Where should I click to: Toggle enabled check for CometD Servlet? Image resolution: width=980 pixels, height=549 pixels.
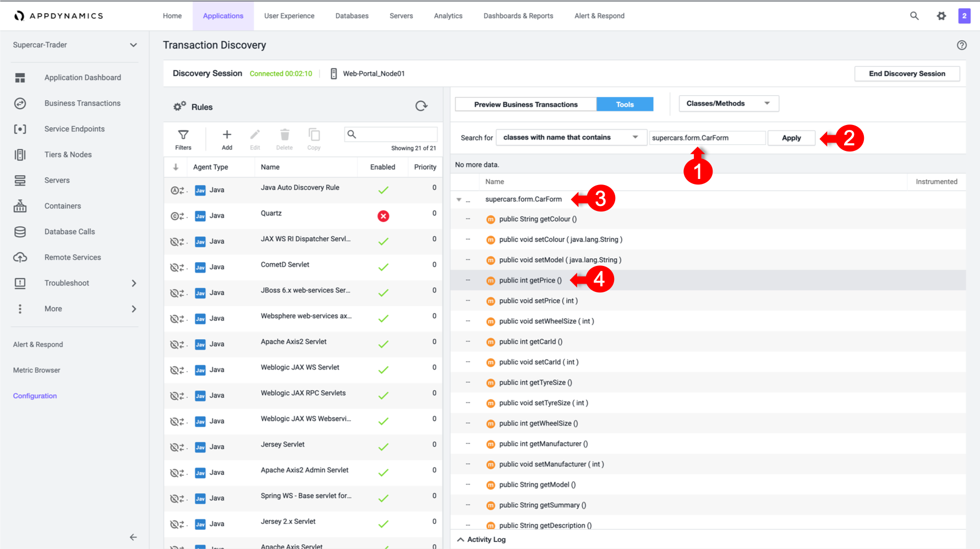point(384,267)
